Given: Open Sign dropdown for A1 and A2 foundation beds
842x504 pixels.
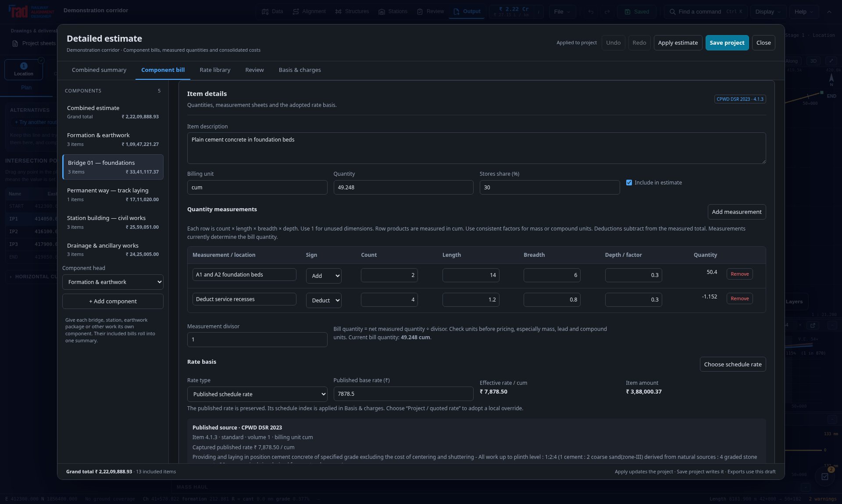Looking at the screenshot, I should point(324,276).
